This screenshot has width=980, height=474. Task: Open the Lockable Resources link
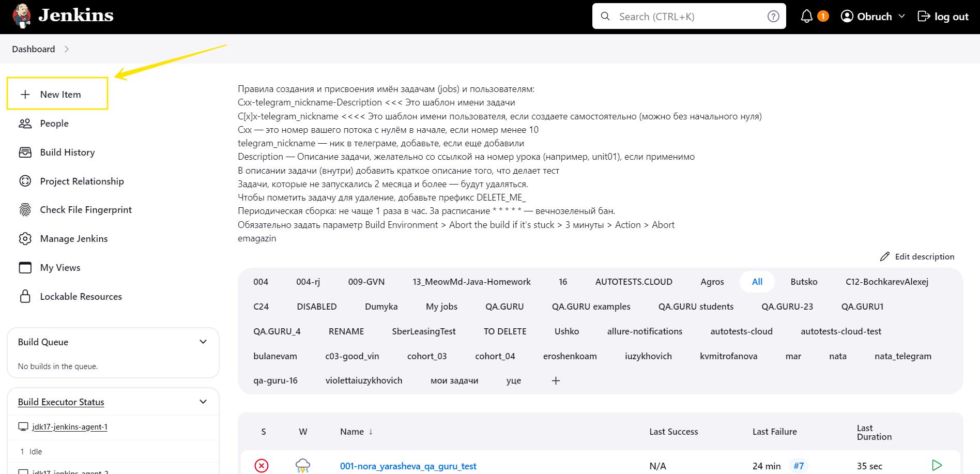pyautogui.click(x=81, y=297)
